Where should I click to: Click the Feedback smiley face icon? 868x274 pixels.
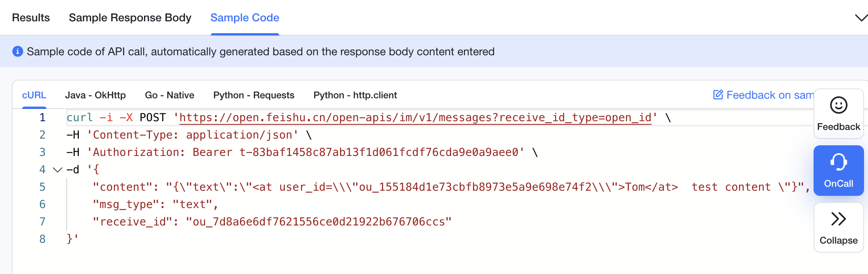click(x=838, y=105)
